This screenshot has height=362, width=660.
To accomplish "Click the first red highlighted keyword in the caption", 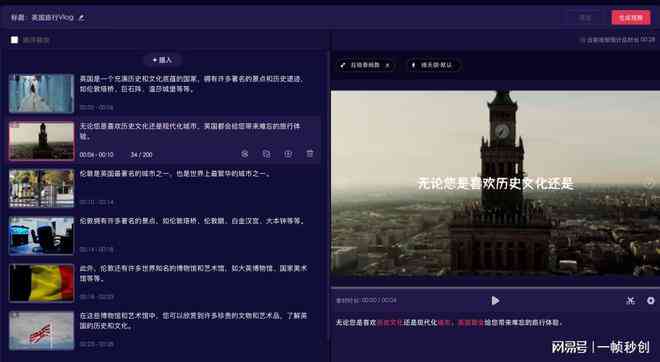I will point(390,323).
